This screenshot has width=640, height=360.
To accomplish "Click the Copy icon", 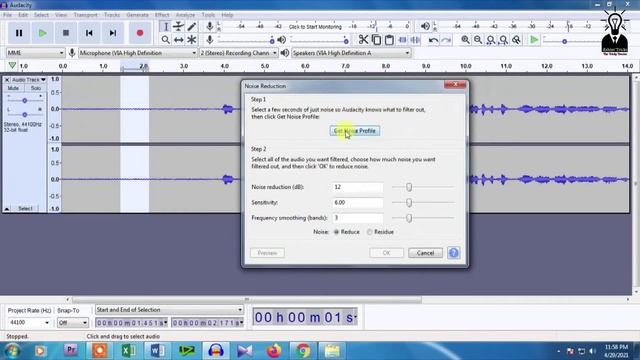I will pyautogui.click(x=376, y=40).
